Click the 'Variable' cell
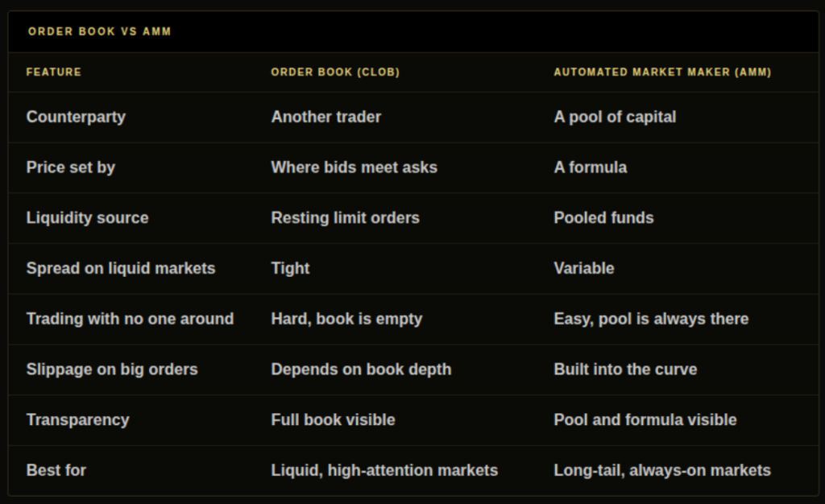 click(583, 268)
